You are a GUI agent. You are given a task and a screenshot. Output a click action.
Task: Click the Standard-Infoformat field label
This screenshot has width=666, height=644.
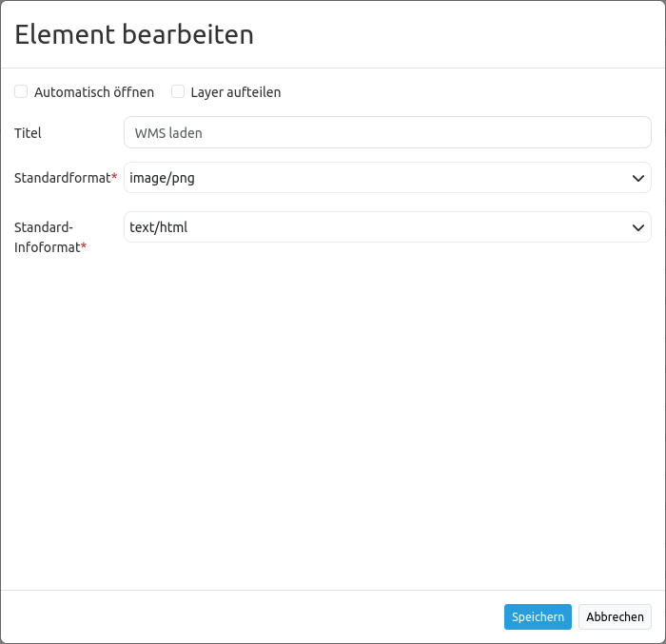[x=46, y=237]
